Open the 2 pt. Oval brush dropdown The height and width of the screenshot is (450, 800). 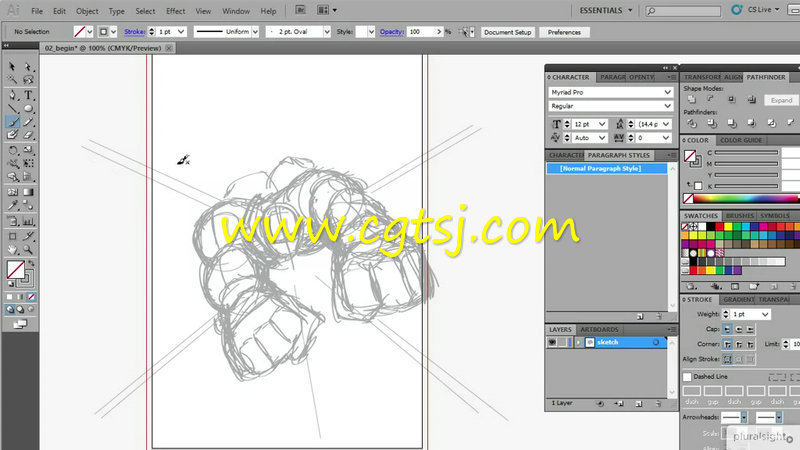tap(327, 32)
